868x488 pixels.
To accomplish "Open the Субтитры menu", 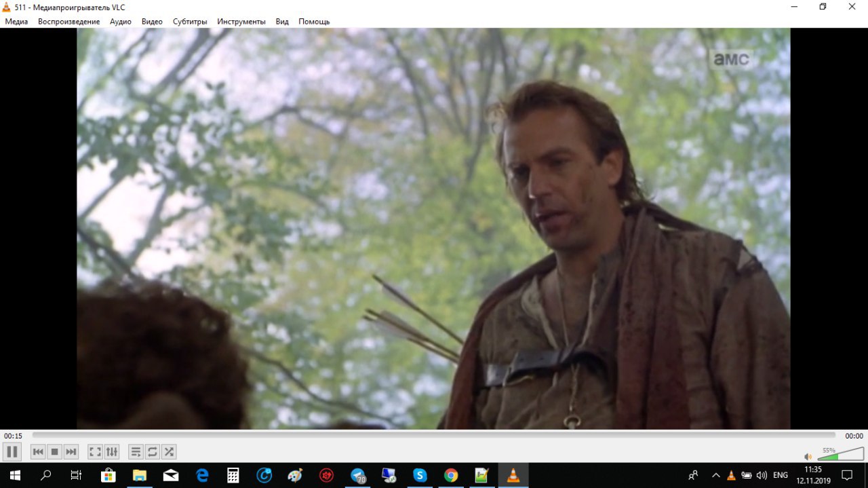I will pos(190,21).
